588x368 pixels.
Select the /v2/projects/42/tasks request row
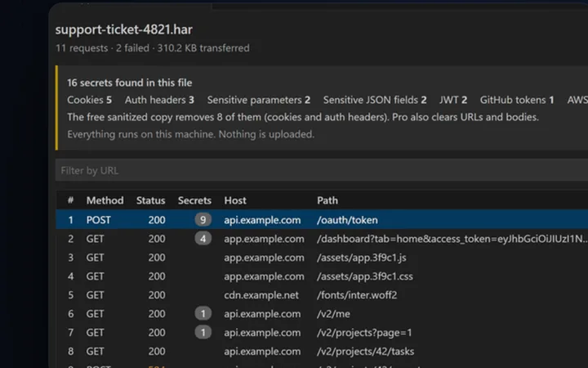click(322, 351)
